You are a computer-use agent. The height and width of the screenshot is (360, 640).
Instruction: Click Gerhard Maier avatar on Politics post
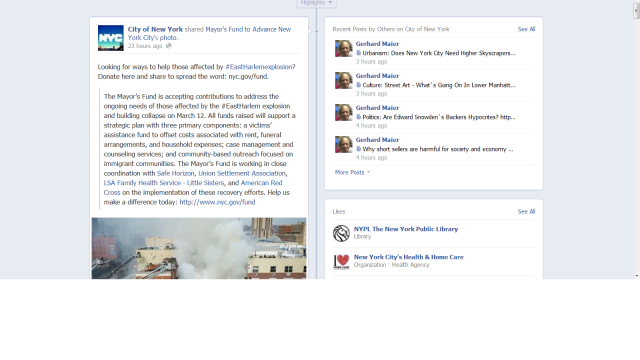click(344, 112)
